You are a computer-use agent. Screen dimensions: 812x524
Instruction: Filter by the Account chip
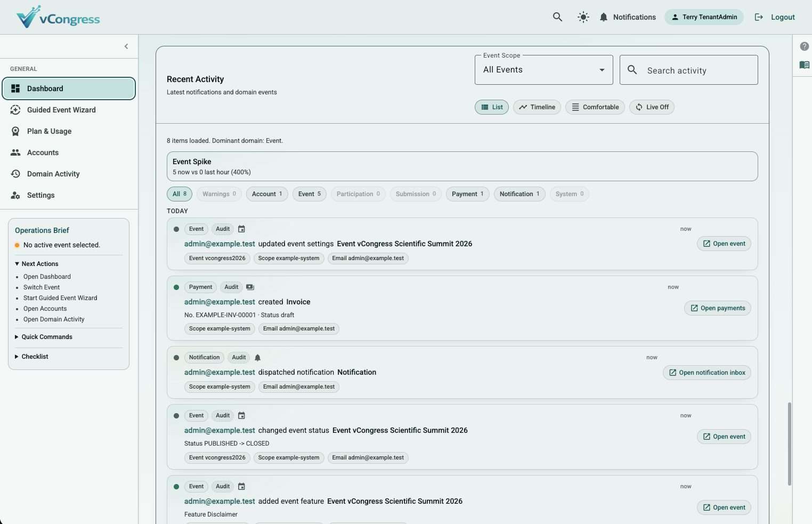point(267,194)
